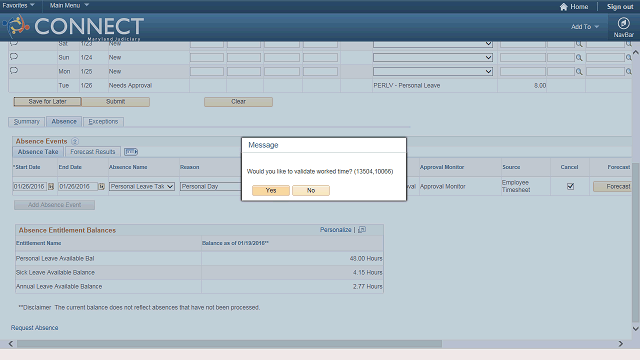
Task: Click Save for Later button
Action: click(47, 102)
